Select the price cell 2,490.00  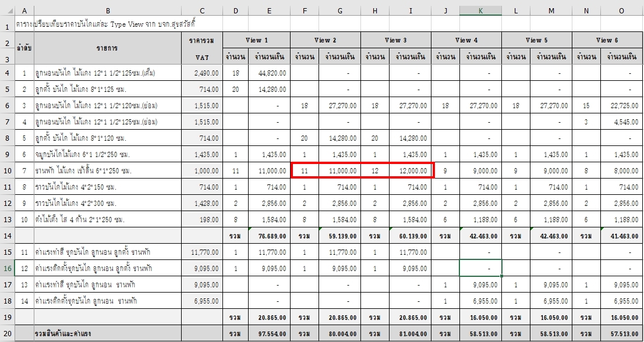(201, 73)
